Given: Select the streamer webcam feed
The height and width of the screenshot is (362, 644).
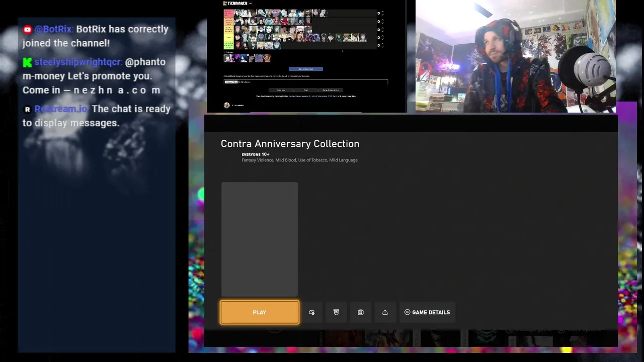Looking at the screenshot, I should tap(516, 56).
